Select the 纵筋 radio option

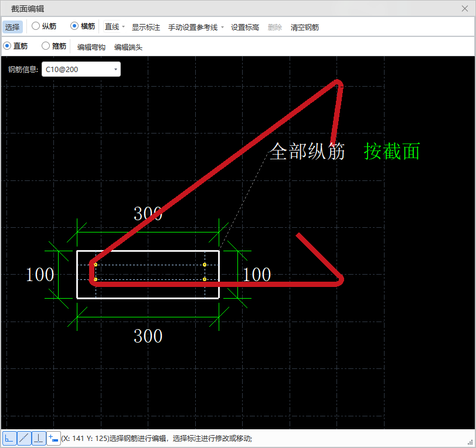click(x=44, y=26)
